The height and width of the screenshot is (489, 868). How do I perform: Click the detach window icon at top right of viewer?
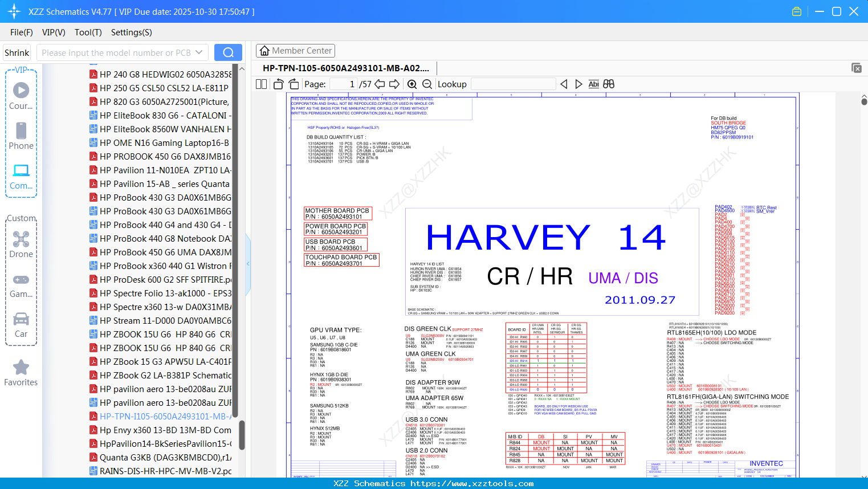click(857, 68)
